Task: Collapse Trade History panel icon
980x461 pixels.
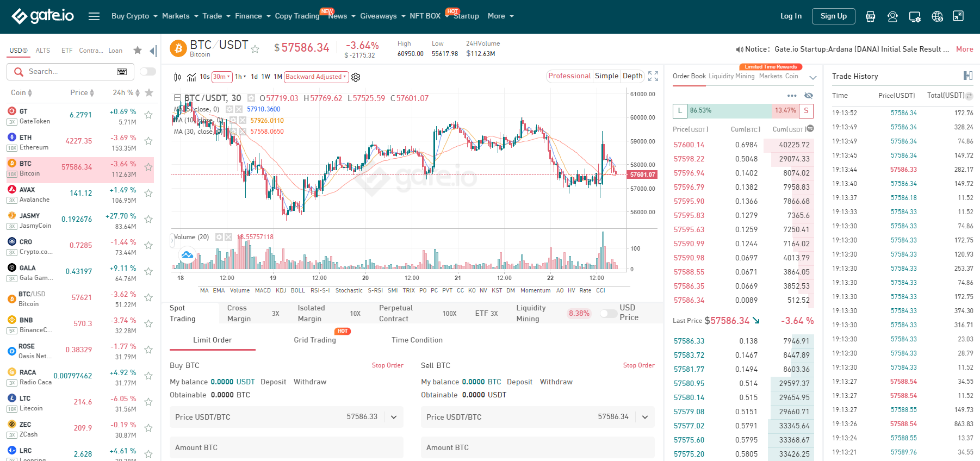Action: coord(968,76)
